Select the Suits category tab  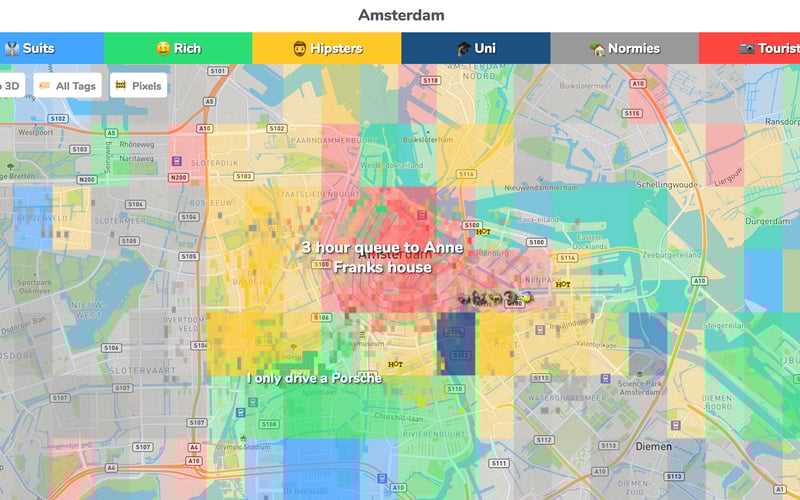pyautogui.click(x=52, y=48)
